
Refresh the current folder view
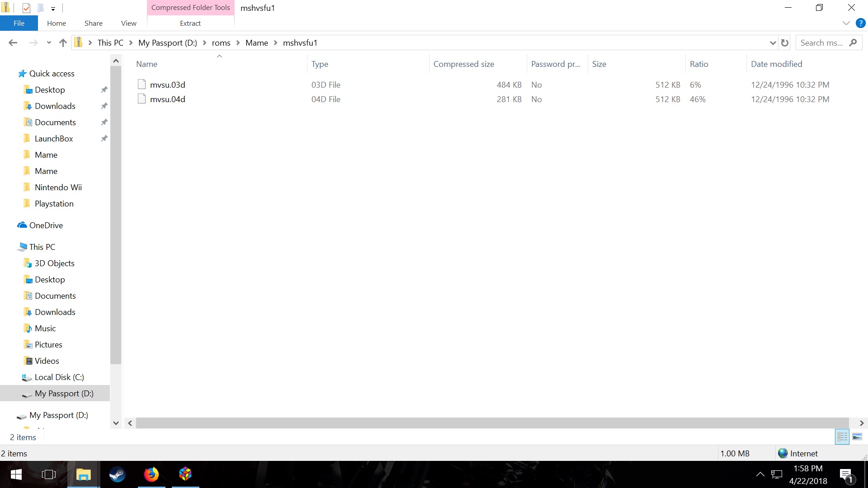(x=785, y=43)
